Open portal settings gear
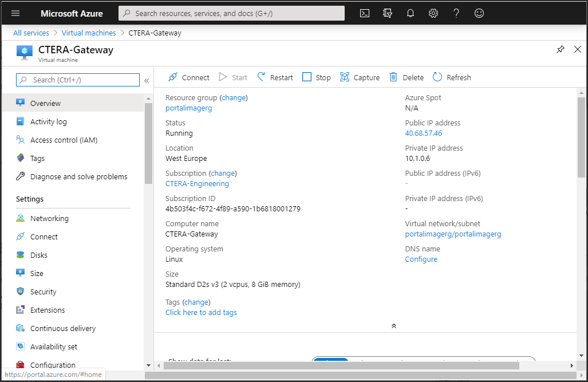 (433, 14)
